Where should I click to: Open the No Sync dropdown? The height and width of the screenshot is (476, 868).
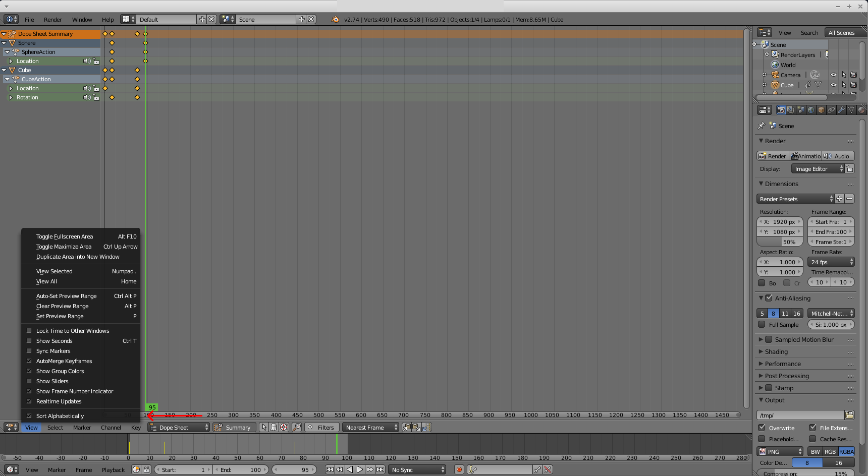point(417,469)
